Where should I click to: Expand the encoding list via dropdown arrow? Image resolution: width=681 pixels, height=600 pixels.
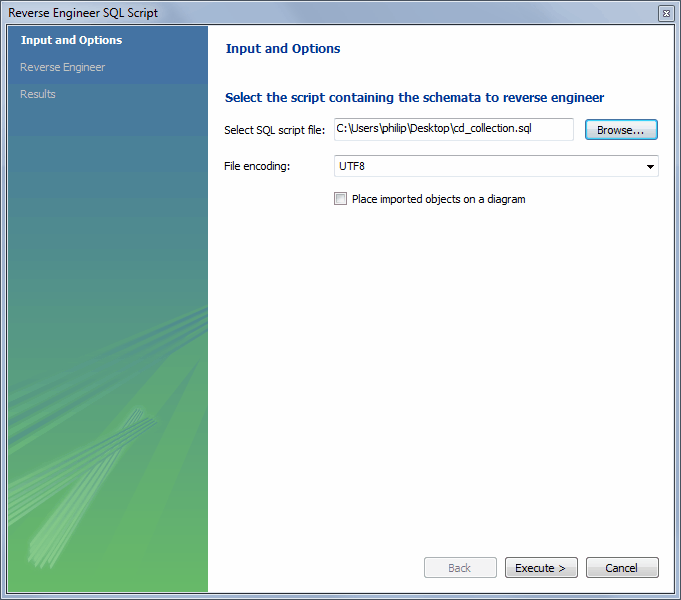650,167
